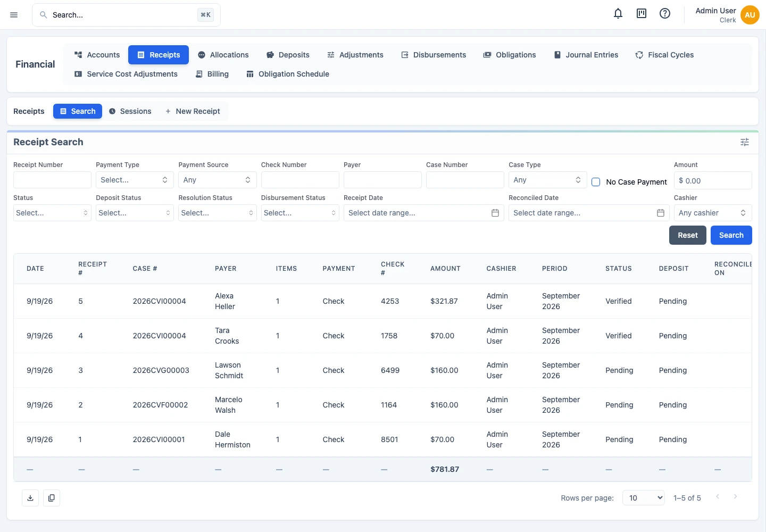Click the search magnifier icon in the header
This screenshot has height=532, width=766.
pos(44,15)
